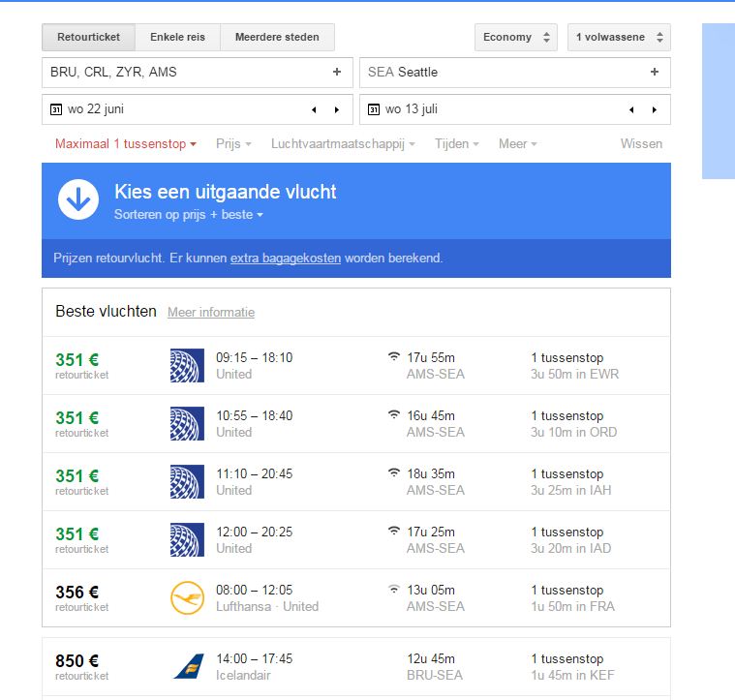Click the plus icon in the departure airports field
The height and width of the screenshot is (700, 735).
(x=337, y=72)
